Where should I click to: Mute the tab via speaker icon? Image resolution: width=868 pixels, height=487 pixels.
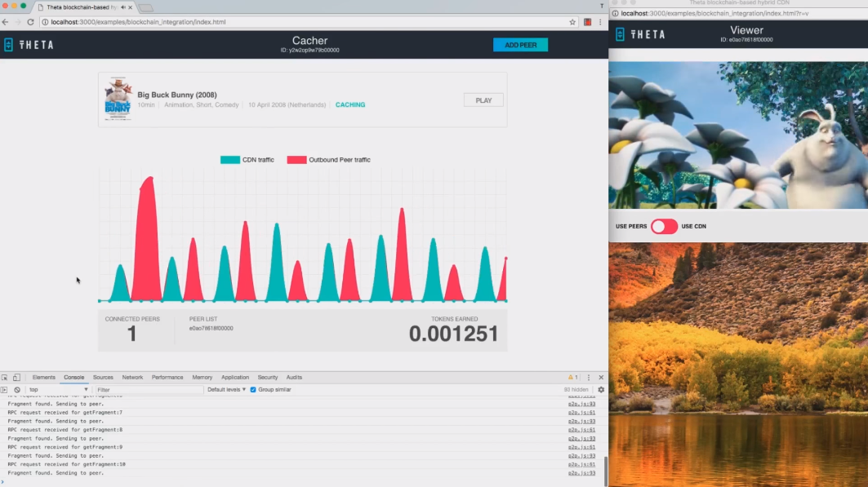coord(123,7)
